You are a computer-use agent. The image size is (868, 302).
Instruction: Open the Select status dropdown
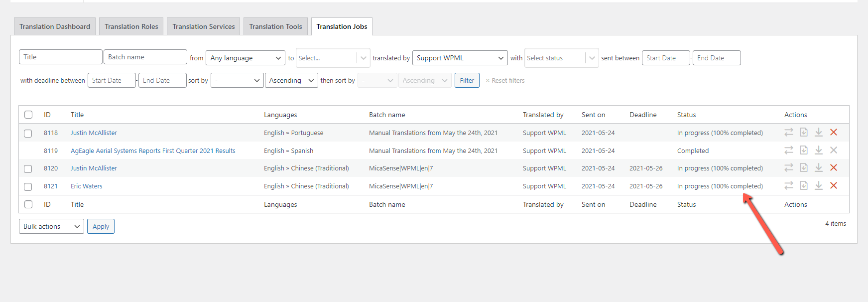pyautogui.click(x=561, y=58)
